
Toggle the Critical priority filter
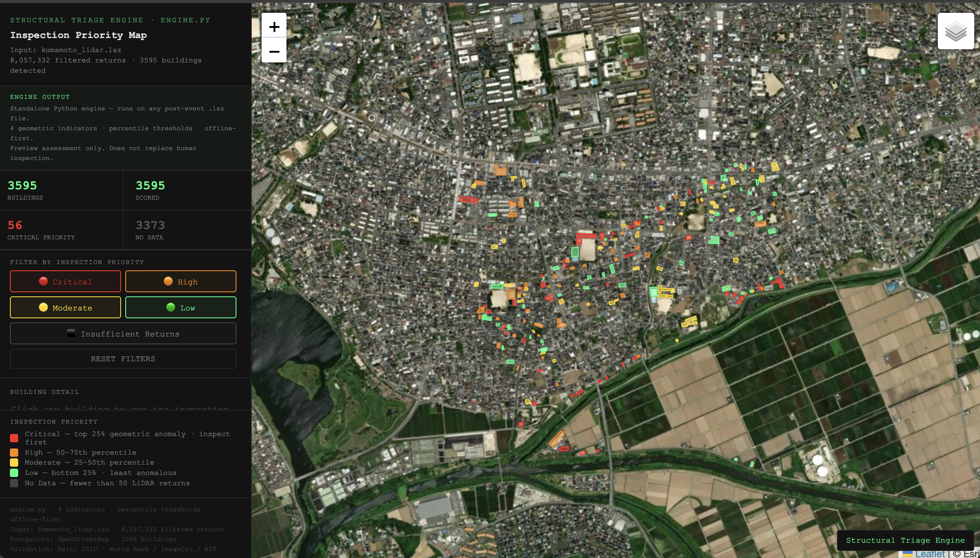[x=65, y=281]
